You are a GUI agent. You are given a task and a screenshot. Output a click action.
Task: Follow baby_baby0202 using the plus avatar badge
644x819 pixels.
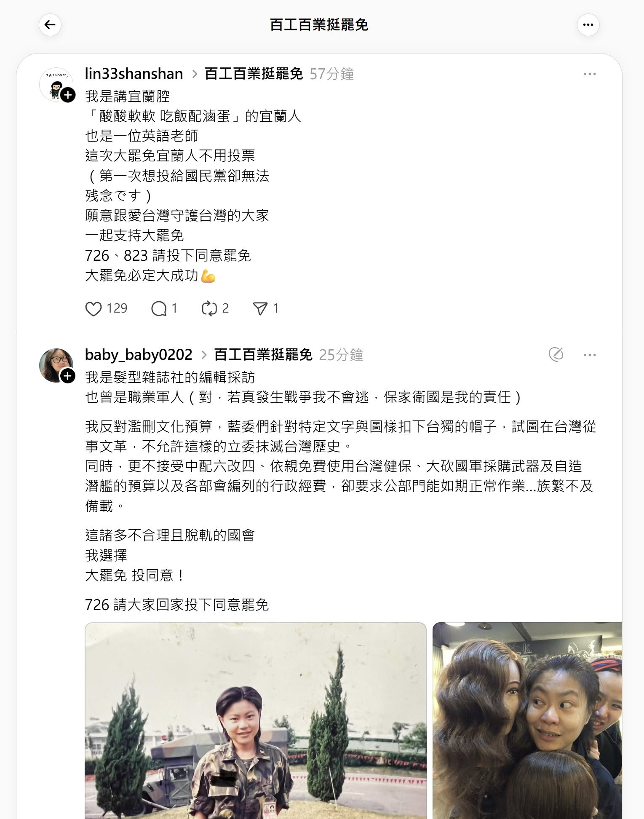[x=68, y=376]
